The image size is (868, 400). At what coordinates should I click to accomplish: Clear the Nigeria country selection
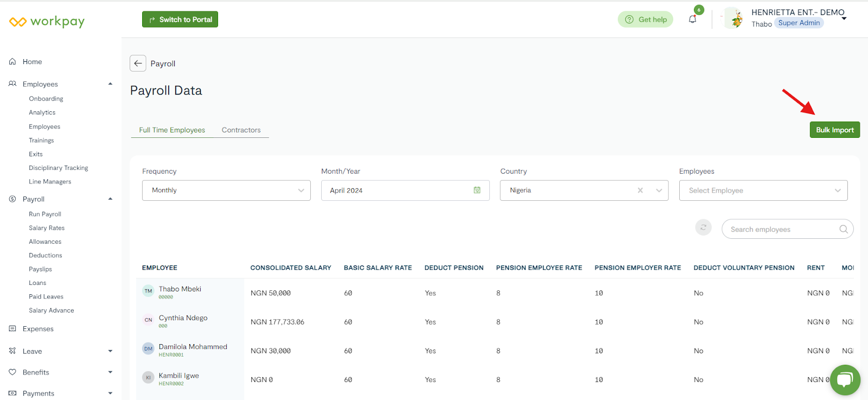tap(640, 191)
